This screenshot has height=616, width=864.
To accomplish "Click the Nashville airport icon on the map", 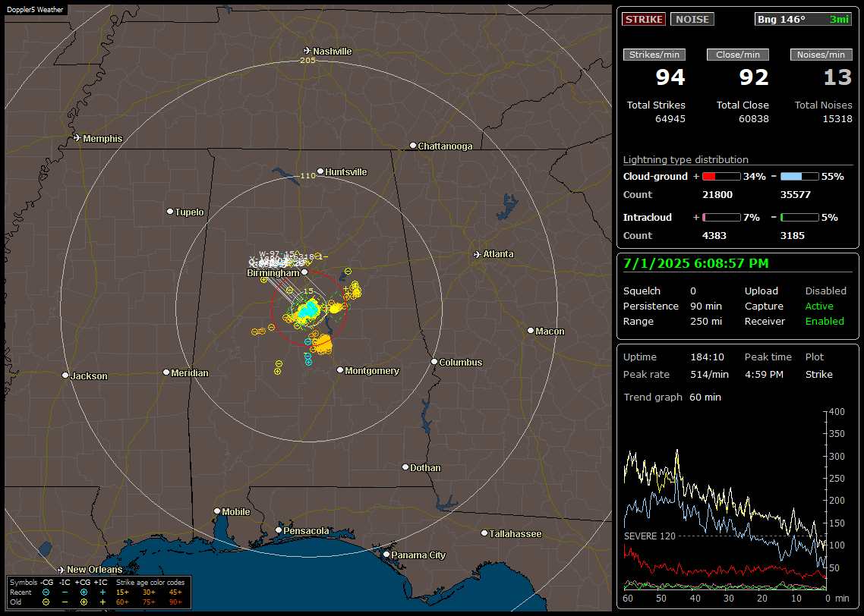I will pos(307,51).
